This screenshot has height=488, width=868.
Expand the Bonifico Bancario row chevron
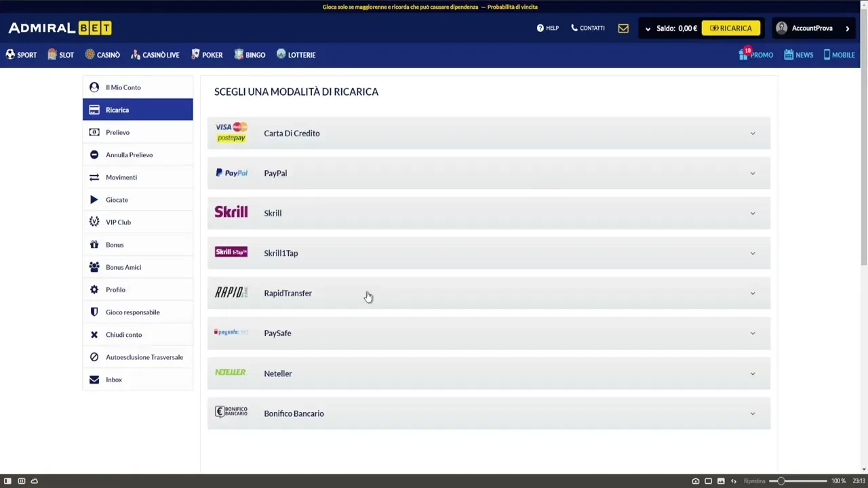753,413
